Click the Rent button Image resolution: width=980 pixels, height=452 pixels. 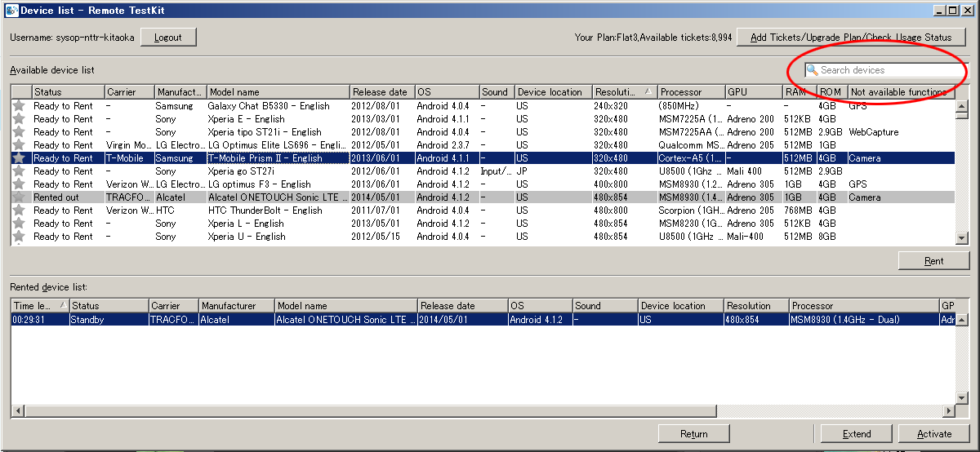[933, 261]
